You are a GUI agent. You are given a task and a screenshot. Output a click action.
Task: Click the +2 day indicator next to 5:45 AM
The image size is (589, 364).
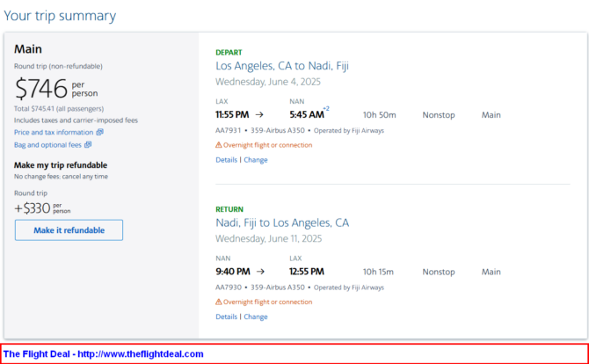326,108
